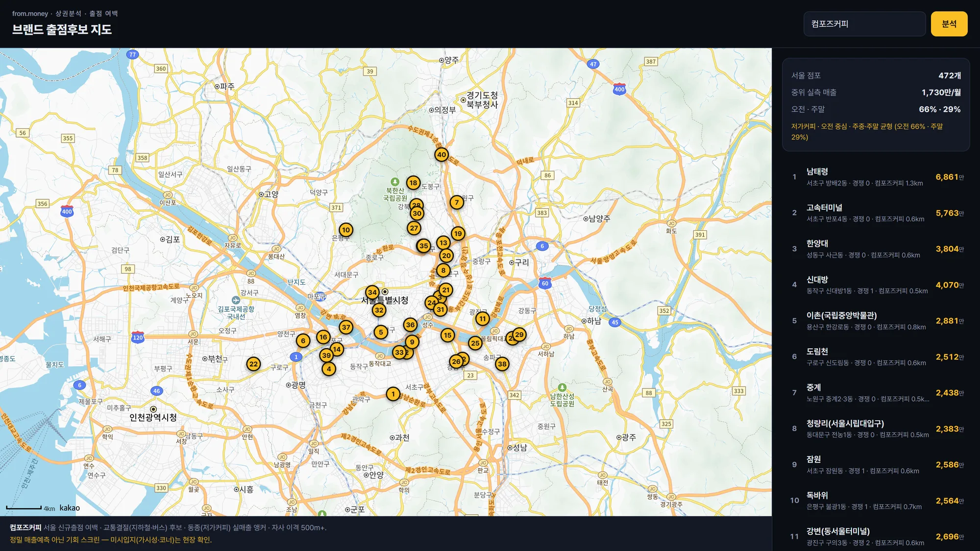This screenshot has width=980, height=551.
Task: Click map marker number 37
Action: point(346,328)
